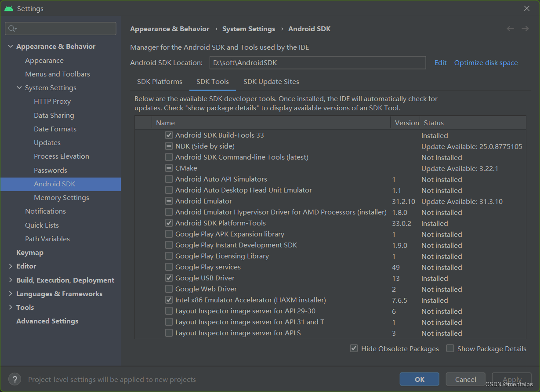Check Layout Inspector image server for API S
540x392 pixels.
coord(169,333)
